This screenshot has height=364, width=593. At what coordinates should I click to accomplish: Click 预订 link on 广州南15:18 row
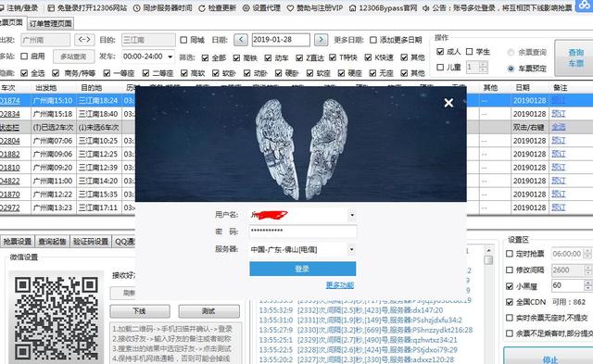click(558, 113)
